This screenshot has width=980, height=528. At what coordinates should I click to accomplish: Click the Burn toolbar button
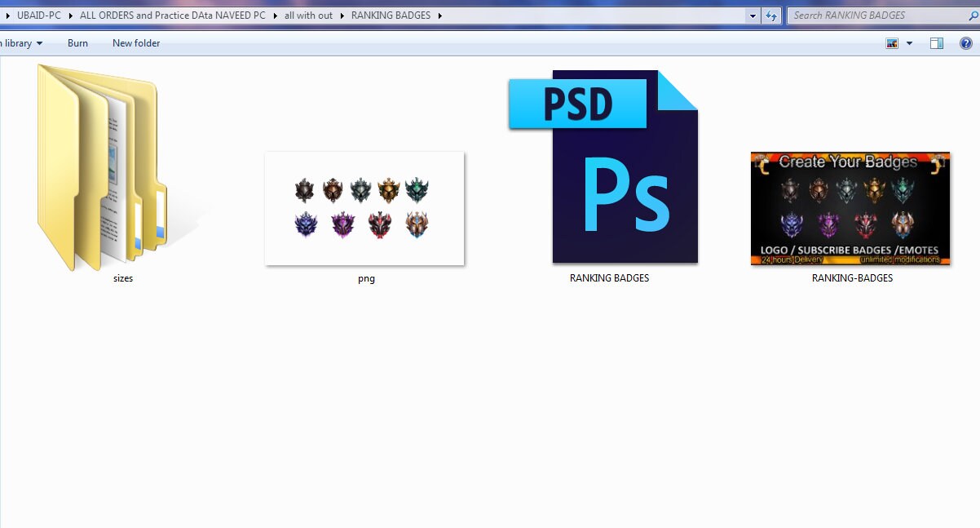pyautogui.click(x=78, y=43)
